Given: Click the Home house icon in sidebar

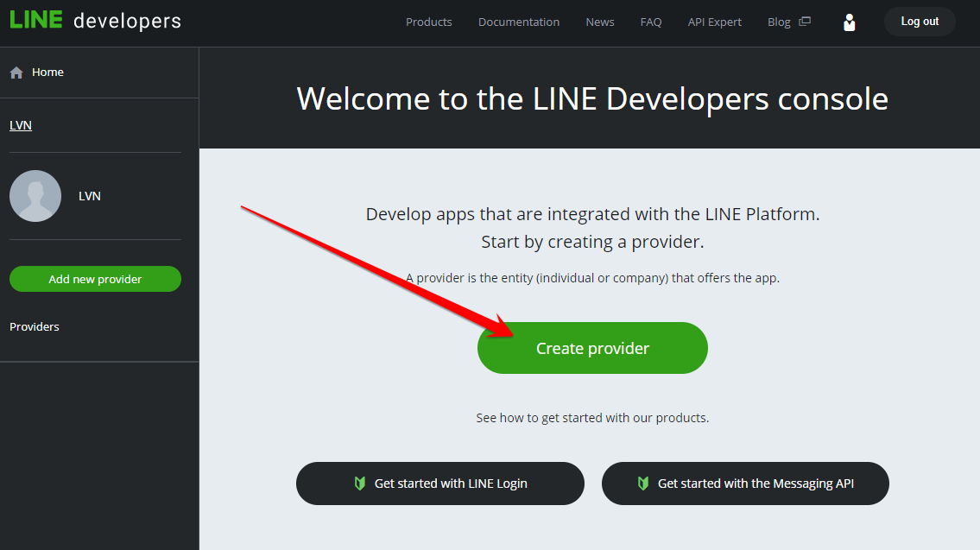Looking at the screenshot, I should point(16,73).
